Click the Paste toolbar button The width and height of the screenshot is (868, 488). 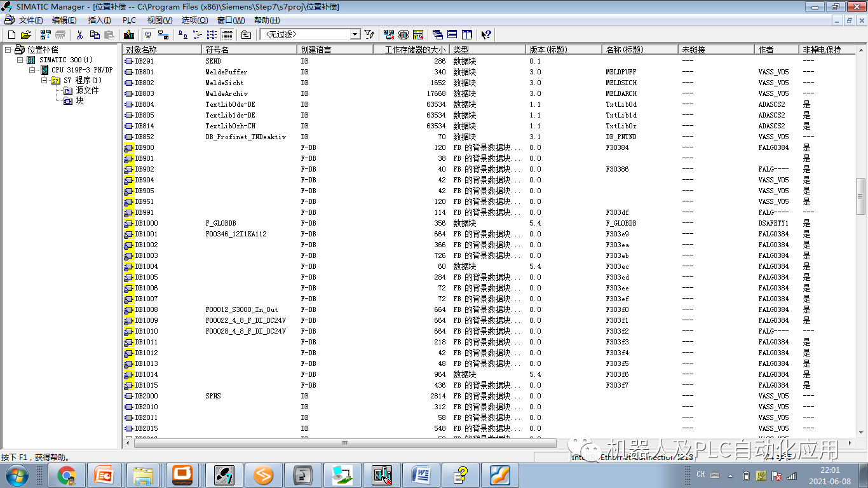109,34
